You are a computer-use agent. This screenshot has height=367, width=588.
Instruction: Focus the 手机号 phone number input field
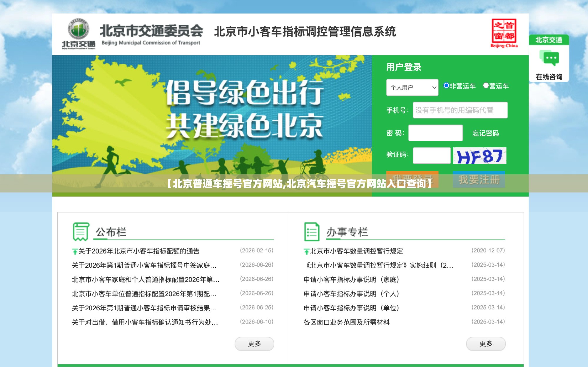460,110
